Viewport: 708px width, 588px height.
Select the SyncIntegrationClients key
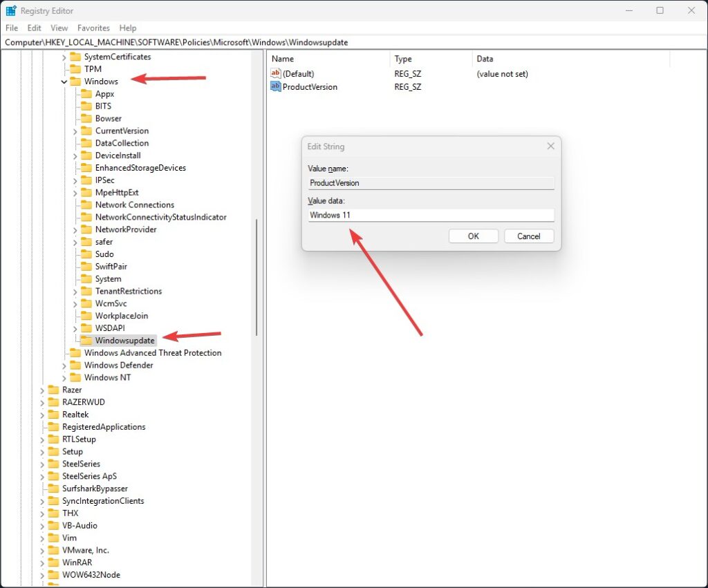103,501
